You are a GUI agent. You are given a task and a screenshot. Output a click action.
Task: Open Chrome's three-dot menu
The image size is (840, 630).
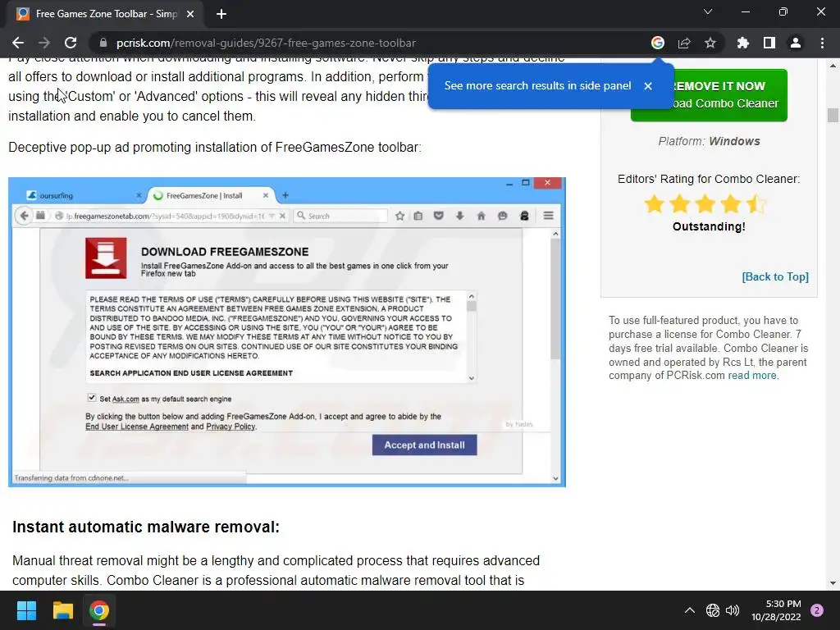point(822,43)
